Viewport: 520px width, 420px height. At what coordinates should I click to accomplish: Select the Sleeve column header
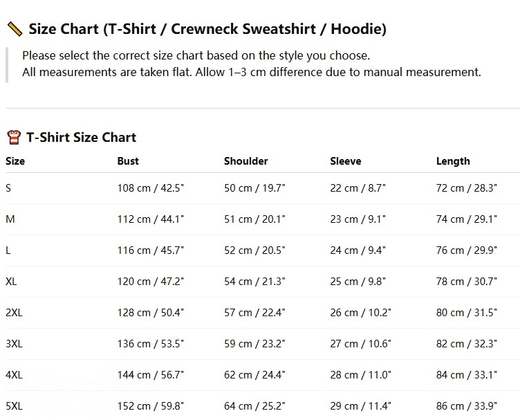click(x=345, y=161)
